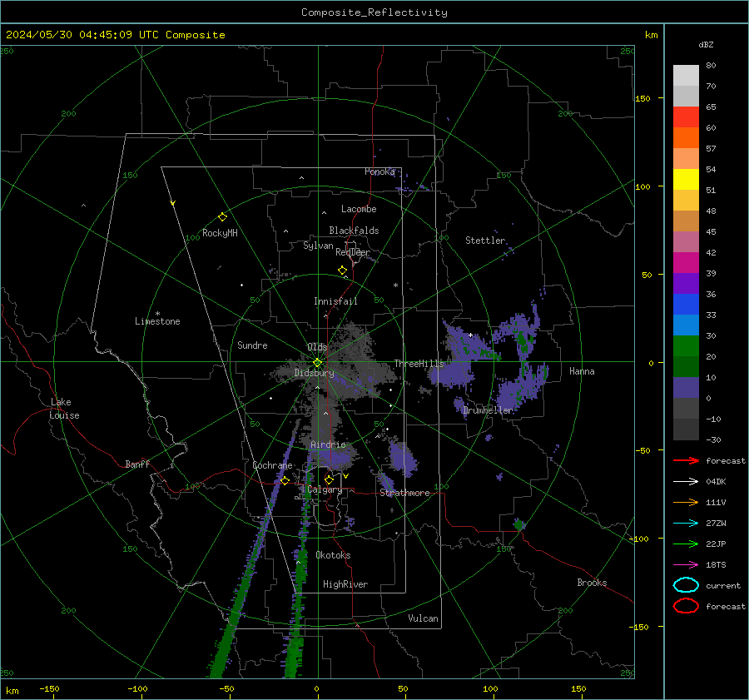Viewport: 749px width, 700px height.
Task: Select the lightest gray swatch under 80
Action: point(686,75)
